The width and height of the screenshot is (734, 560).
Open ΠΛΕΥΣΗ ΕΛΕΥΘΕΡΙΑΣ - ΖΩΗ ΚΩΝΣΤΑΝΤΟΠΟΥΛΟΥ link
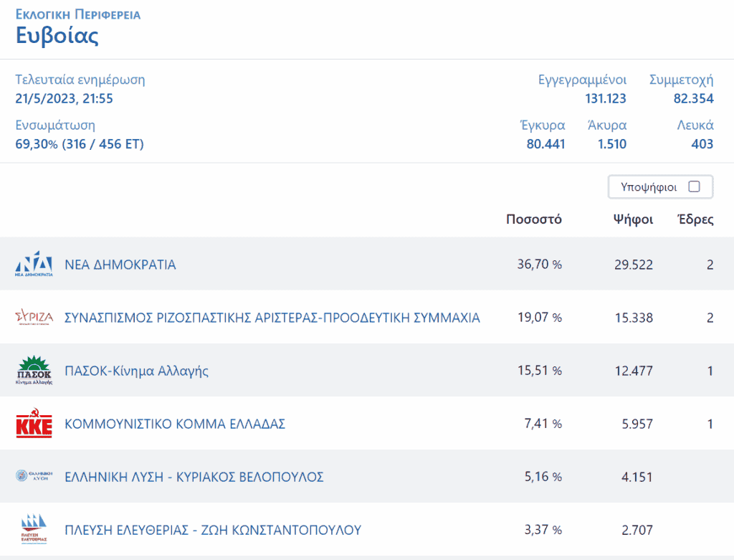coord(213,530)
